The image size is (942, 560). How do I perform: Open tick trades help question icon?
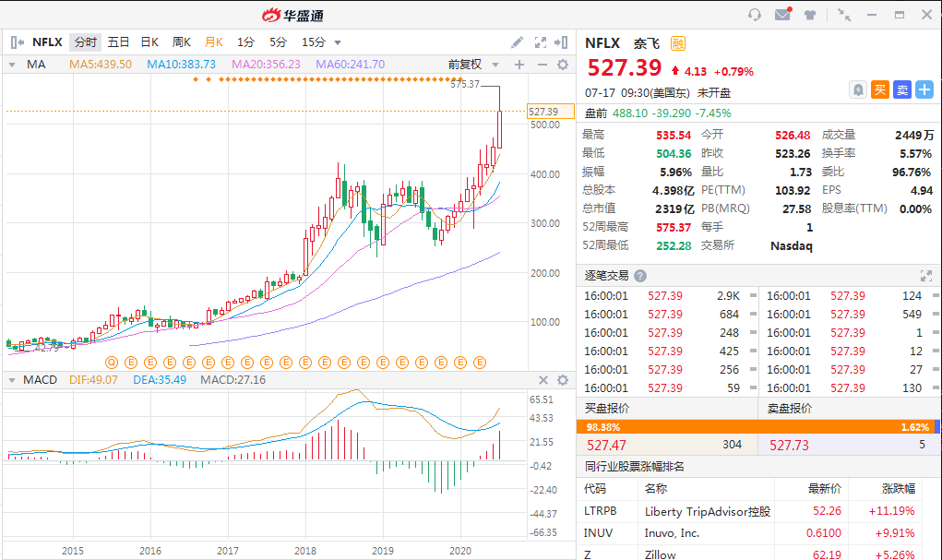640,276
